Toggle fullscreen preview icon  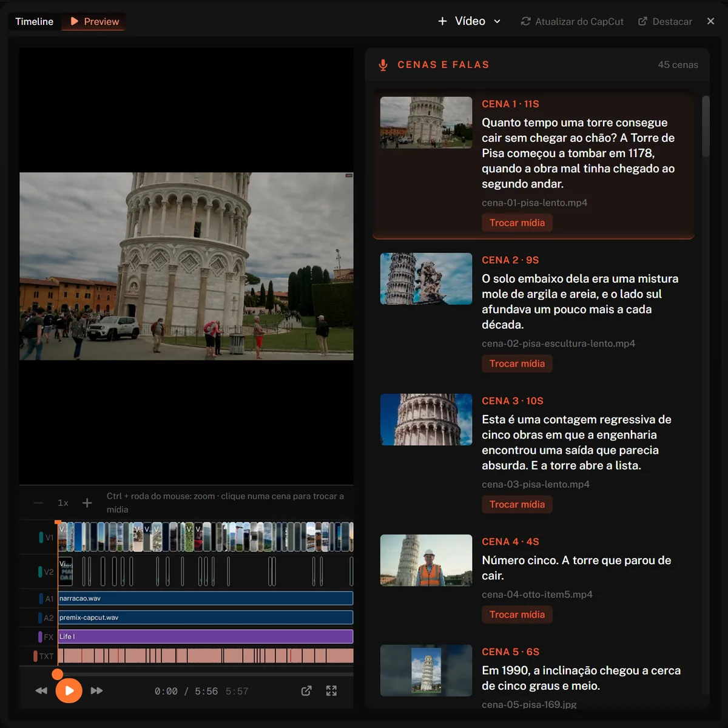pos(331,690)
